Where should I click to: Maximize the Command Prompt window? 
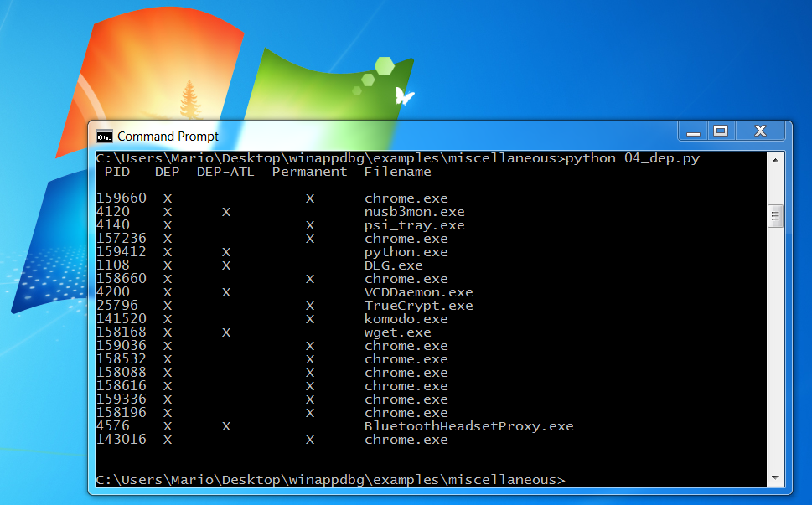(x=721, y=131)
